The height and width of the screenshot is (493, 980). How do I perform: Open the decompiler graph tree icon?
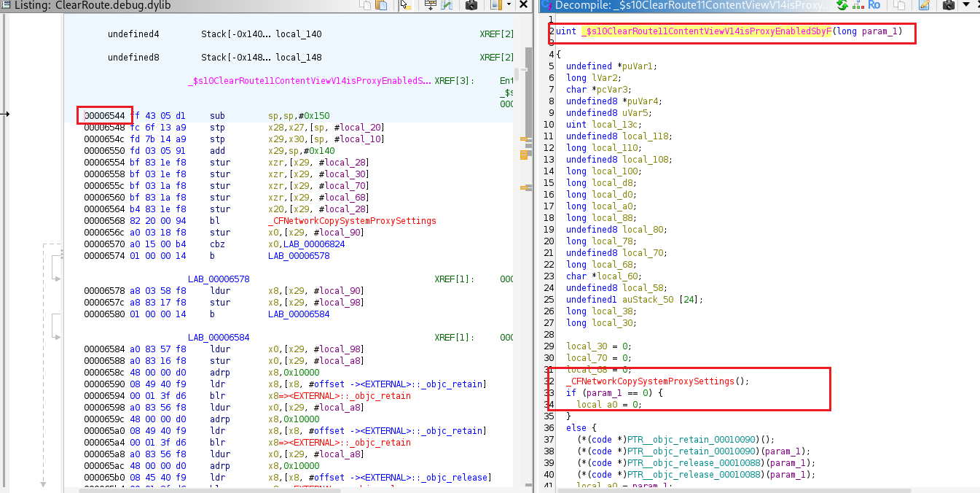tap(858, 5)
